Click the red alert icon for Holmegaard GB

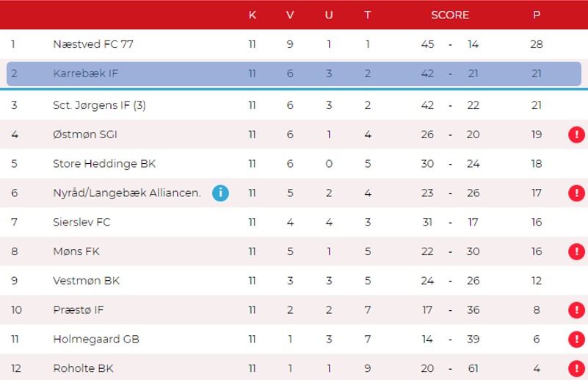pyautogui.click(x=576, y=340)
